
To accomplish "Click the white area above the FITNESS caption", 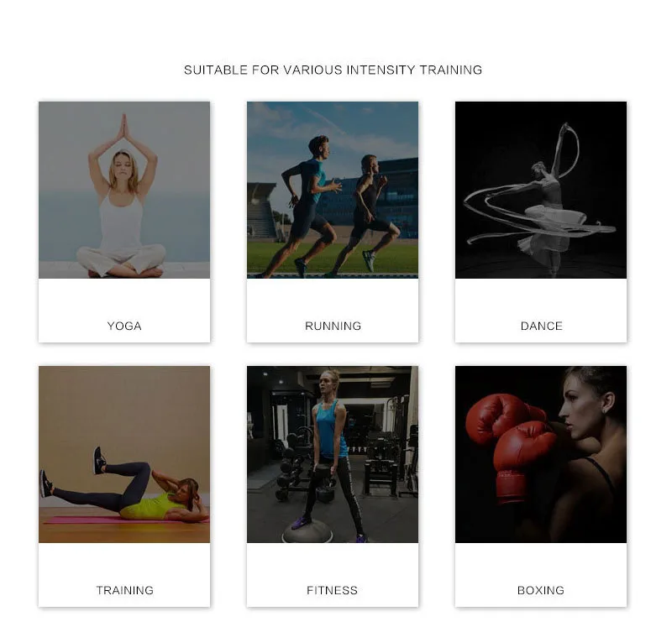I will click(333, 562).
